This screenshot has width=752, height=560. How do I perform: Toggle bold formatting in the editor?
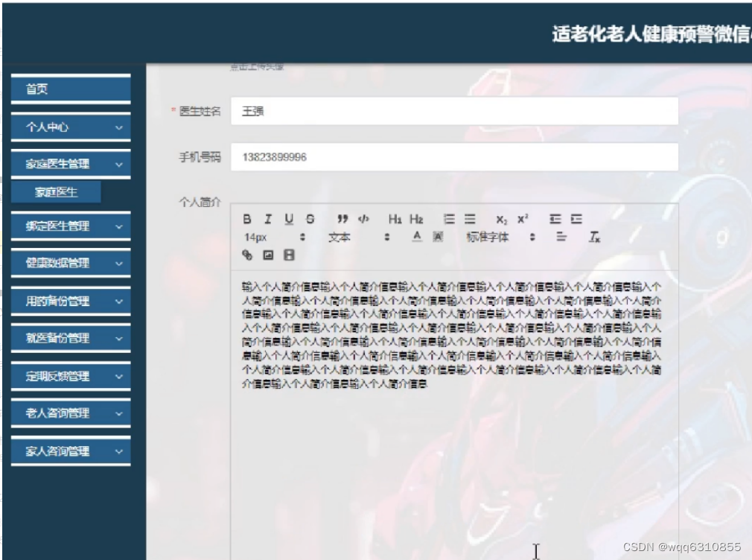click(x=247, y=219)
